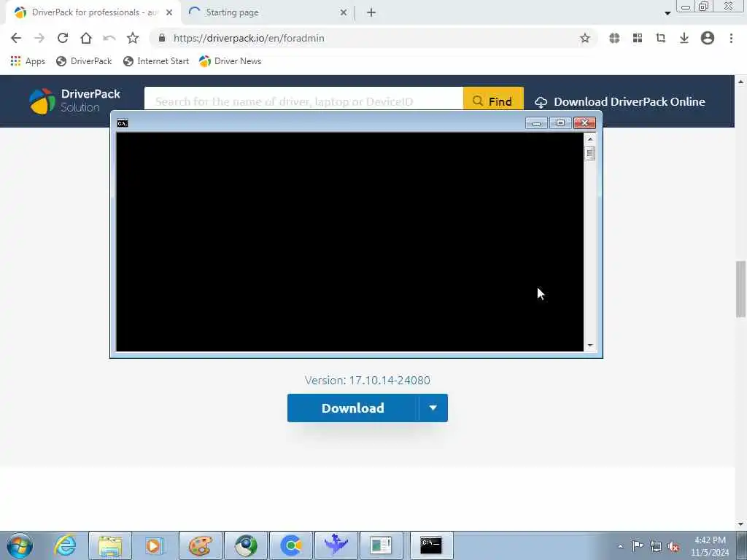Open the Driver News bookmark
Screen dimensions: 747x560
(230, 61)
